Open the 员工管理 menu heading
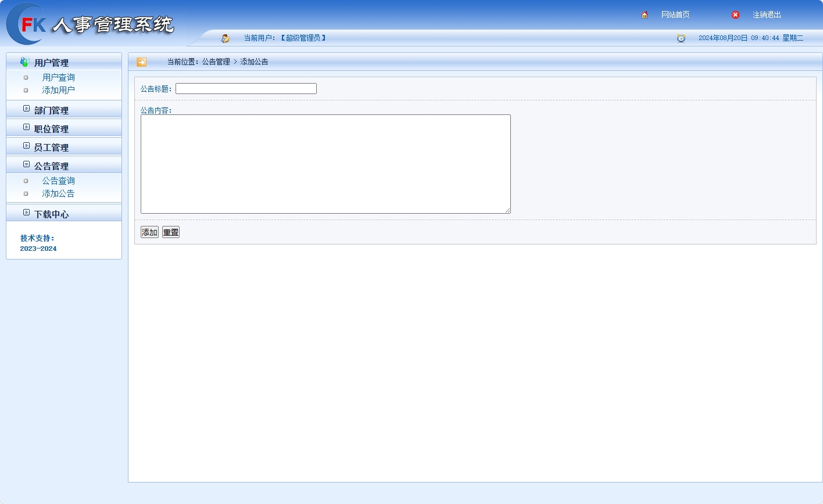Screen dimensions: 823x504 click(51, 147)
